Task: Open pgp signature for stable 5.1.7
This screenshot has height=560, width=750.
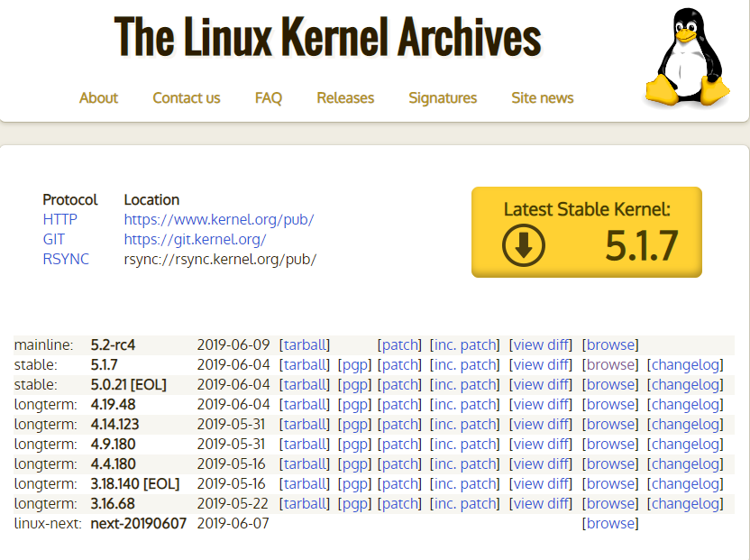Action: tap(354, 364)
